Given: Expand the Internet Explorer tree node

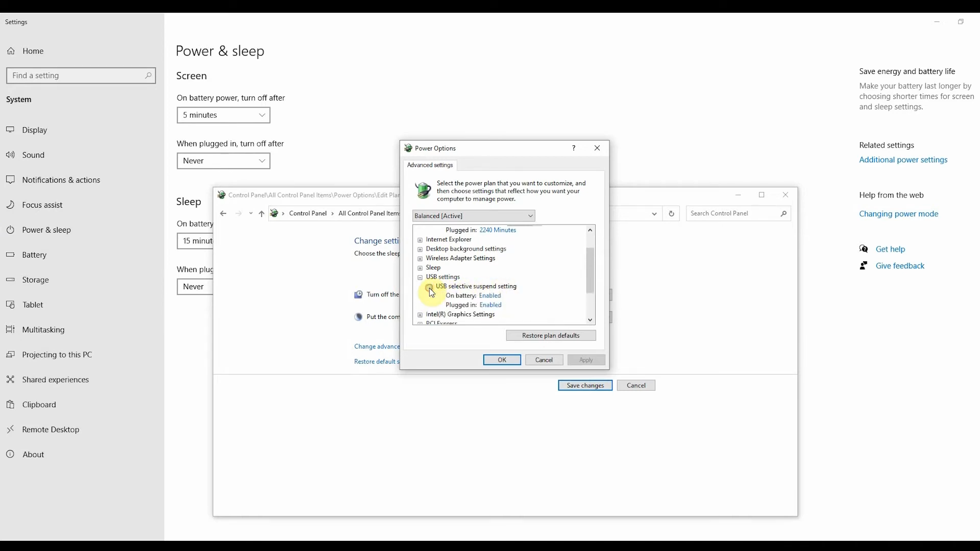Looking at the screenshot, I should coord(420,239).
